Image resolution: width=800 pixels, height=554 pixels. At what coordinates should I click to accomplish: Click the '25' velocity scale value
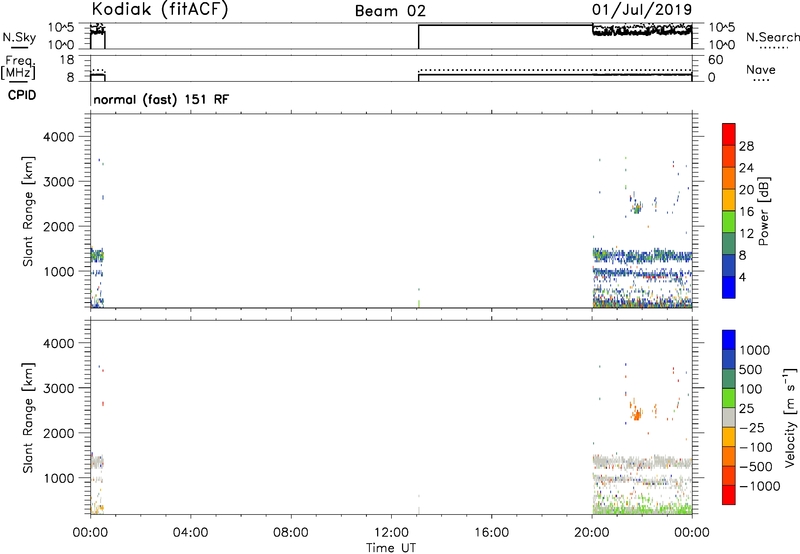747,409
